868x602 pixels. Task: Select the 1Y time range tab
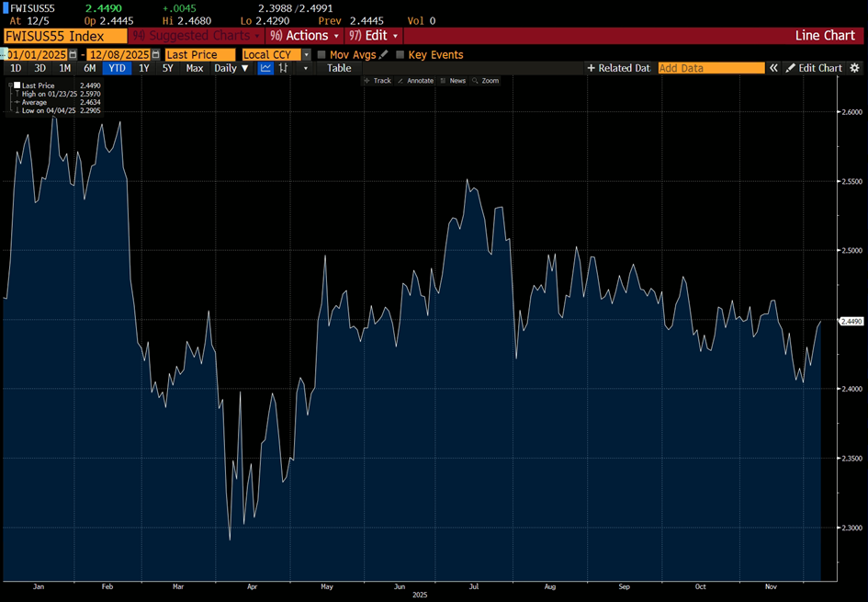(143, 68)
